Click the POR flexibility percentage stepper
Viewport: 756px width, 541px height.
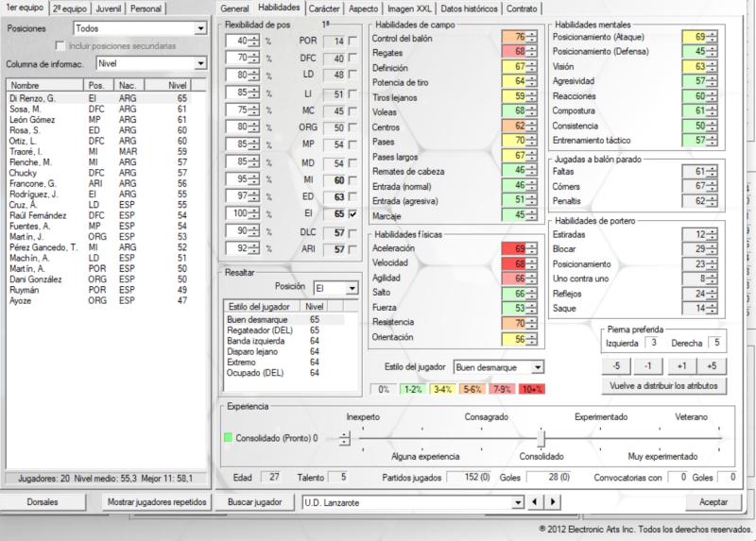tap(254, 41)
